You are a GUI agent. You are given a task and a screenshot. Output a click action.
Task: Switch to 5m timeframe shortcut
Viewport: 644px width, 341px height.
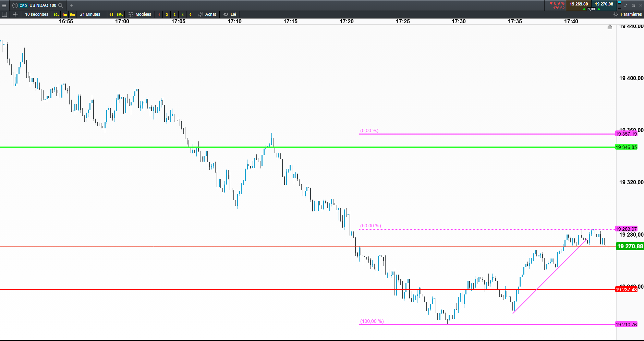72,14
